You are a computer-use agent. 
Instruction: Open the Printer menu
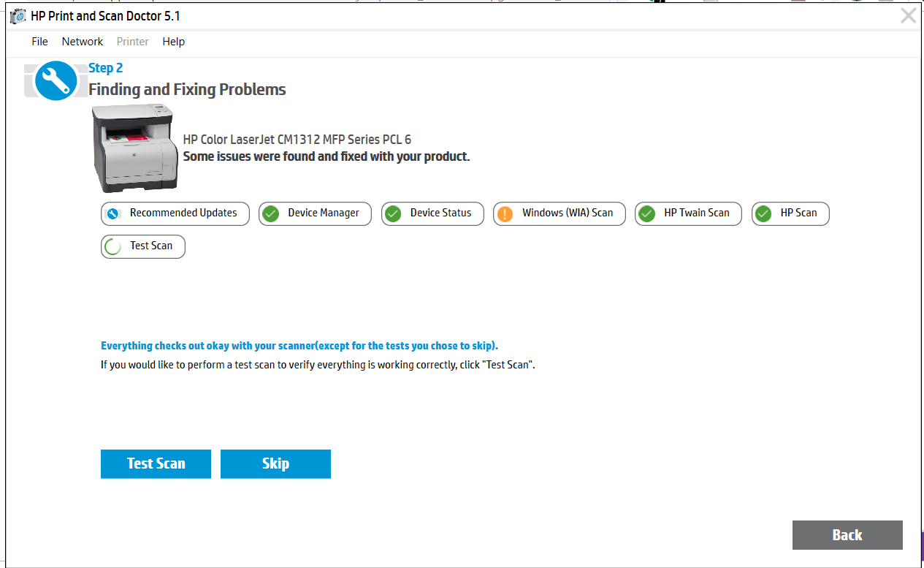[132, 42]
